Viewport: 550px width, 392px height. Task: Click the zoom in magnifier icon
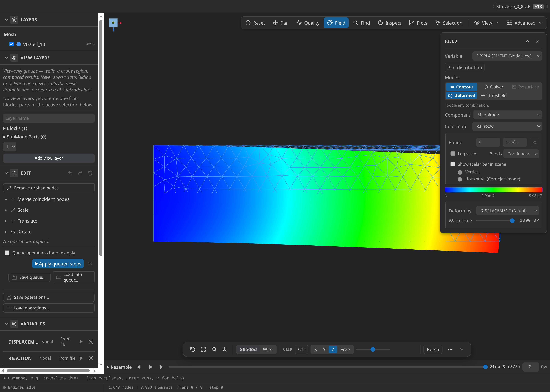click(x=225, y=349)
